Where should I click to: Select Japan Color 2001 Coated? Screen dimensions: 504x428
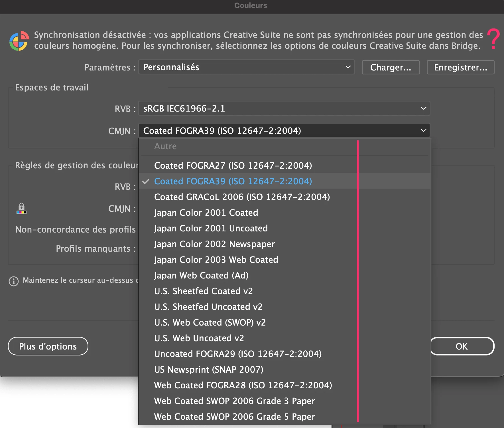click(284, 213)
